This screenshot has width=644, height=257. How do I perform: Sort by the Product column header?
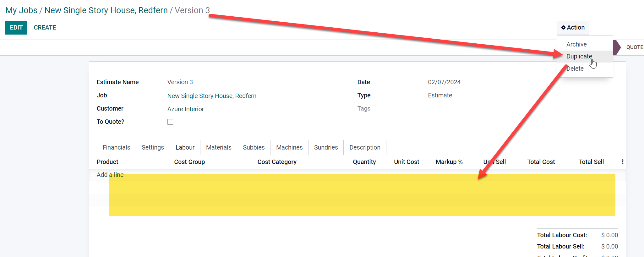(107, 162)
